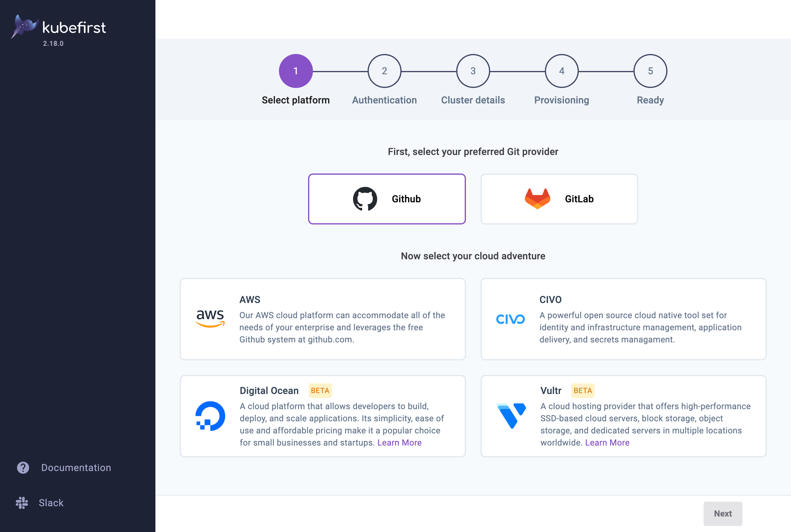This screenshot has width=791, height=532.
Task: Click step 3 Cluster details circle
Action: click(473, 71)
